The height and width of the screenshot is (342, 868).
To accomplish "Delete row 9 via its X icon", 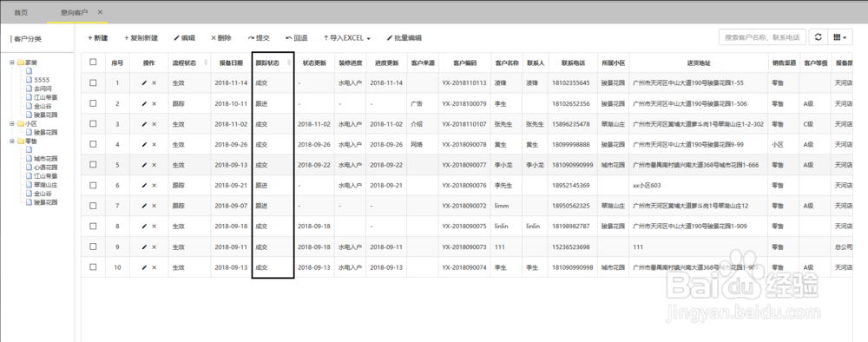I will (x=155, y=247).
